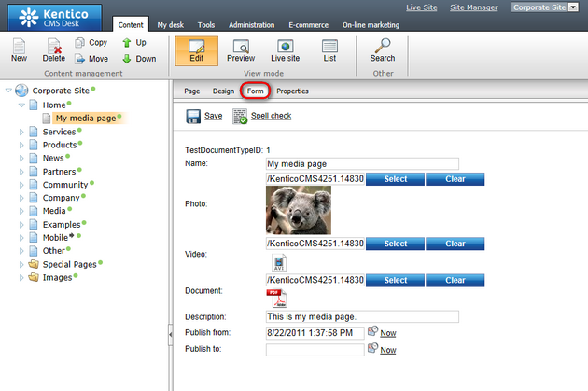Open the Search tool
The height and width of the screenshot is (391, 588).
tap(383, 51)
